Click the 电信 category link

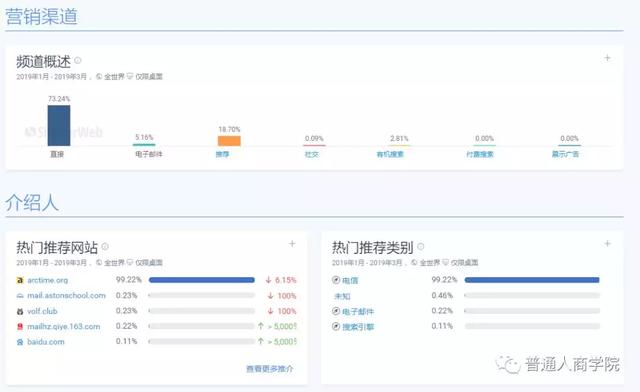[350, 281]
